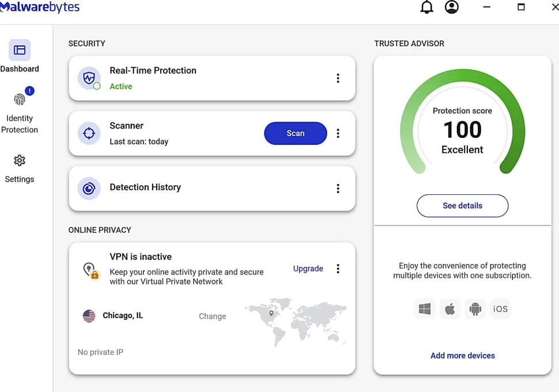The width and height of the screenshot is (559, 392).
Task: Click 'VPN is inactive' heading
Action: pos(141,257)
